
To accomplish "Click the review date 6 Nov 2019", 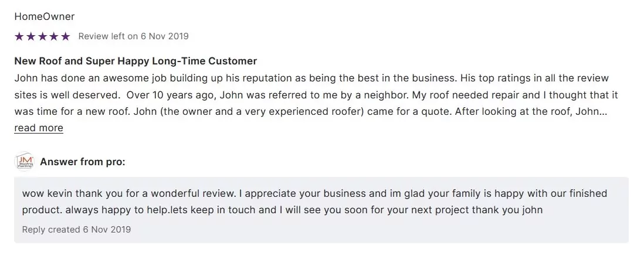I will (165, 36).
